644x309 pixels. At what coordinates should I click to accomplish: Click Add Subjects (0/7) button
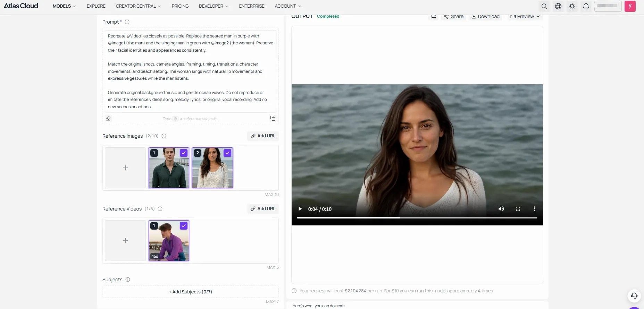click(190, 292)
